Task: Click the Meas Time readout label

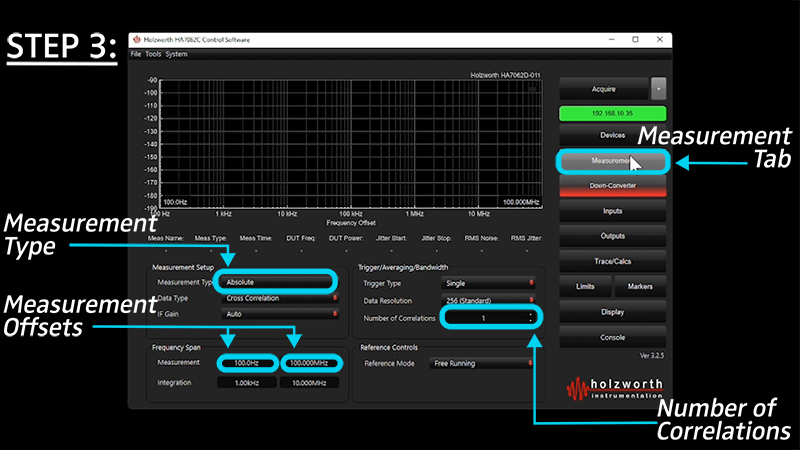Action: [256, 238]
